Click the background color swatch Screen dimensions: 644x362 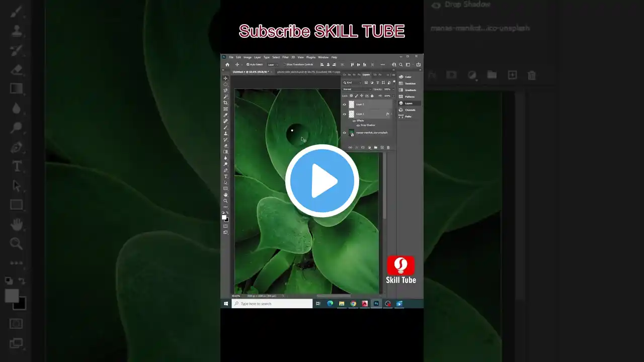tap(226, 220)
